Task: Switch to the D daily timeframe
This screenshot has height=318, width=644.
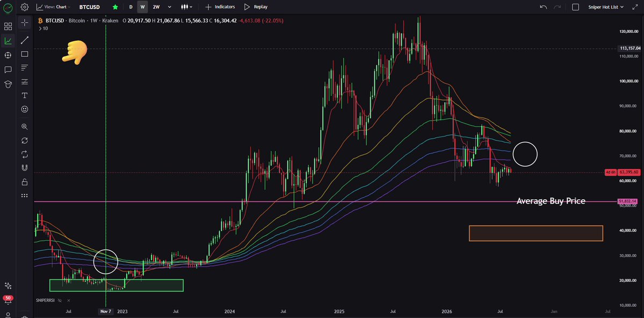Action: click(x=131, y=7)
